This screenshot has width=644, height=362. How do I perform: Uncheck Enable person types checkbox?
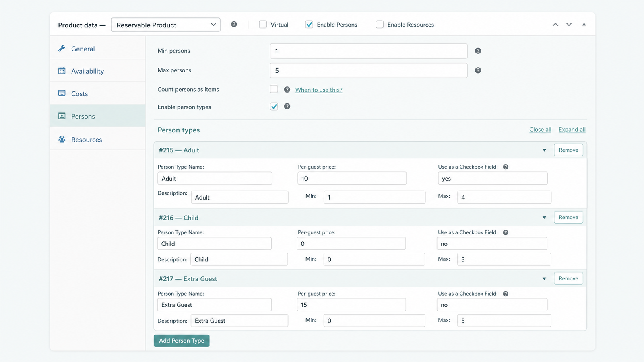pyautogui.click(x=274, y=107)
